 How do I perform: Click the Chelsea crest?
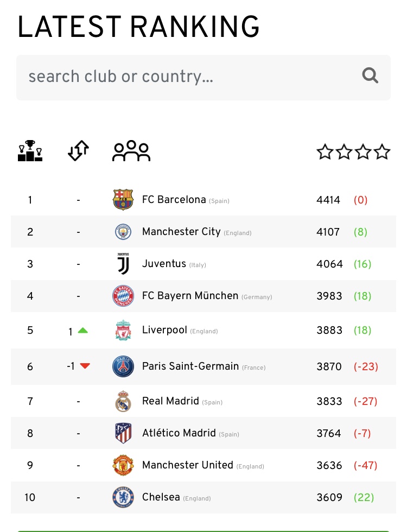tap(123, 497)
